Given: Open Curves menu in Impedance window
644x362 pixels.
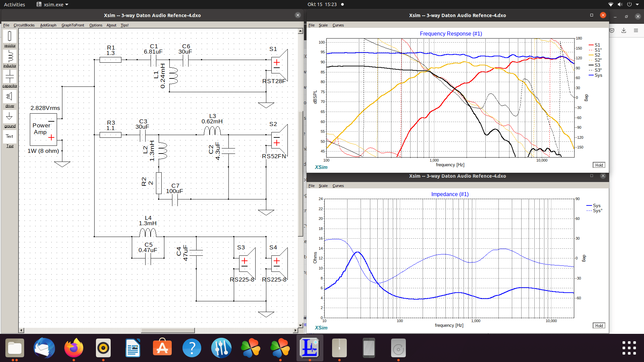Looking at the screenshot, I should click(338, 186).
